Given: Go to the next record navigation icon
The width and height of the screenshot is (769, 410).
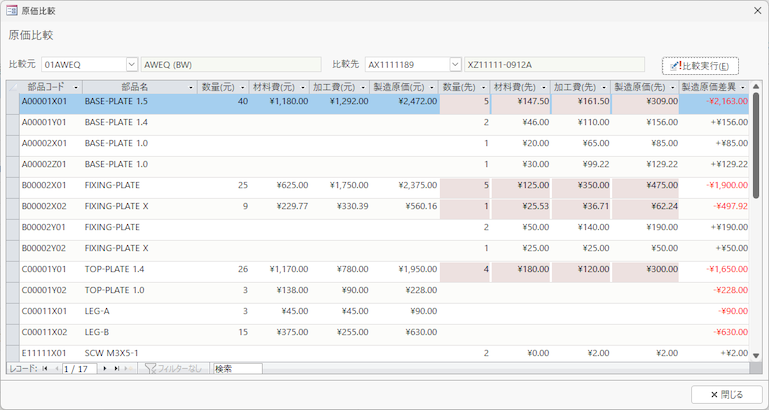Looking at the screenshot, I should pyautogui.click(x=106, y=369).
